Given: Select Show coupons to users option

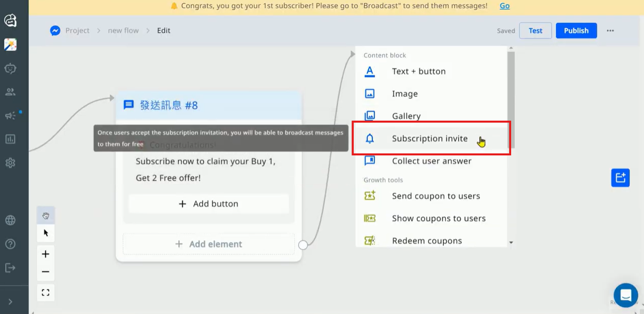Looking at the screenshot, I should [x=431, y=218].
